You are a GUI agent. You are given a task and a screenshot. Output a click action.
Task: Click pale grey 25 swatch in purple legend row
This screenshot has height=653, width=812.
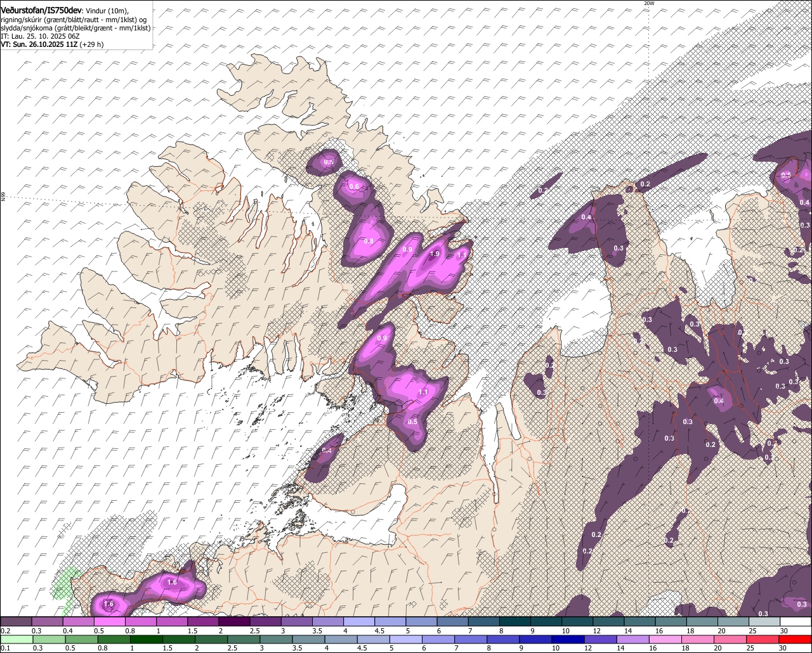point(764,621)
